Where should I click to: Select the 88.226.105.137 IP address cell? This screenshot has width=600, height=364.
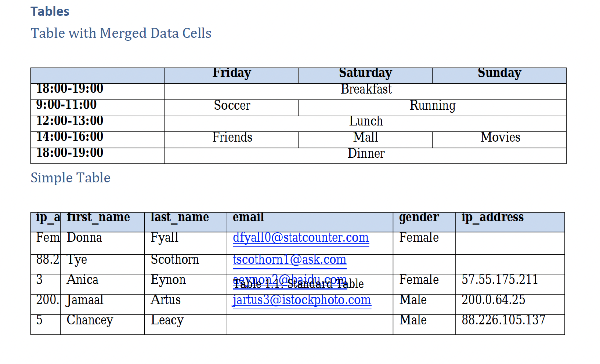click(503, 320)
